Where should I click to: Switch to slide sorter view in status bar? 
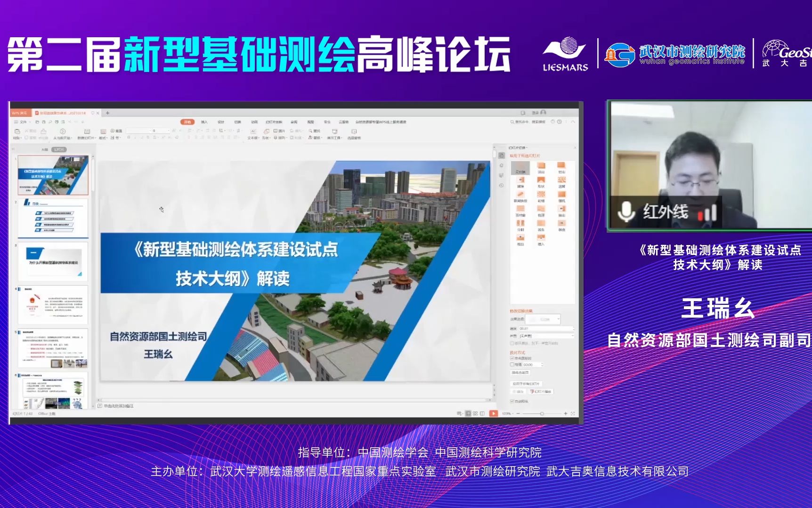[x=475, y=413]
